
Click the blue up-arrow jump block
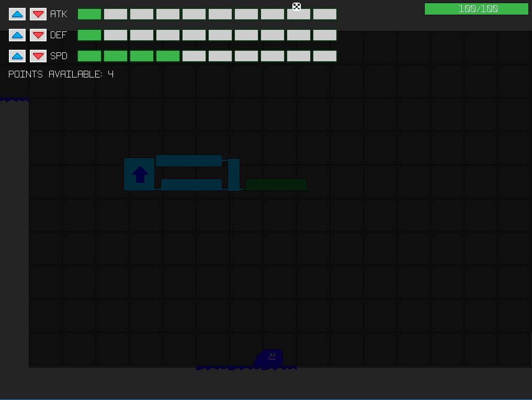point(139,174)
